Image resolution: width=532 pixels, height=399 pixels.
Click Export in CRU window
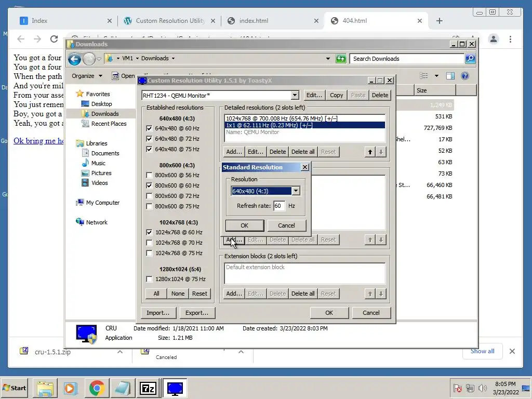tap(197, 313)
